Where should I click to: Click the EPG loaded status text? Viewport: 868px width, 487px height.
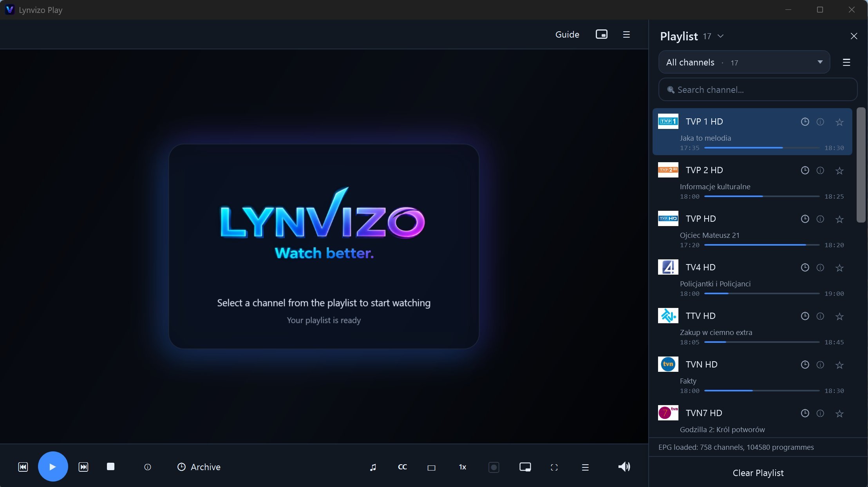736,447
